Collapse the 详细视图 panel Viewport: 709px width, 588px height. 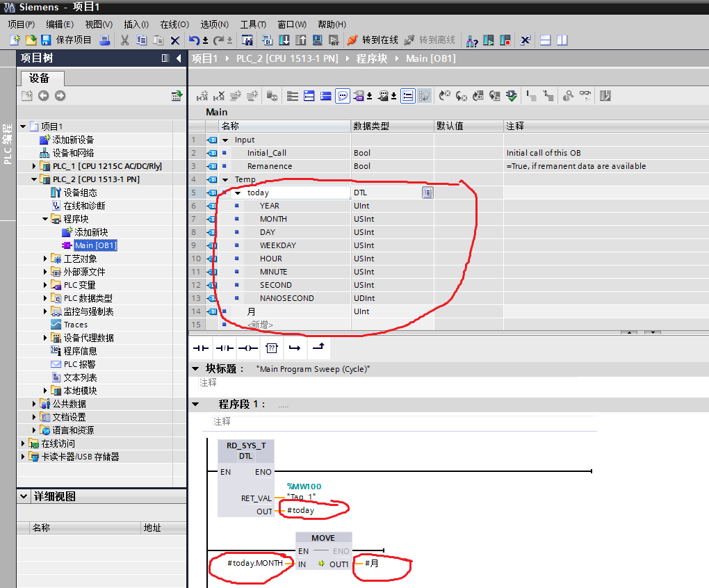click(x=24, y=496)
